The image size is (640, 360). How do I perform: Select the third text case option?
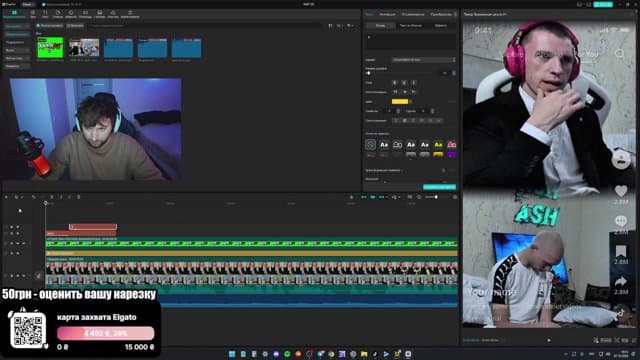pyautogui.click(x=414, y=92)
